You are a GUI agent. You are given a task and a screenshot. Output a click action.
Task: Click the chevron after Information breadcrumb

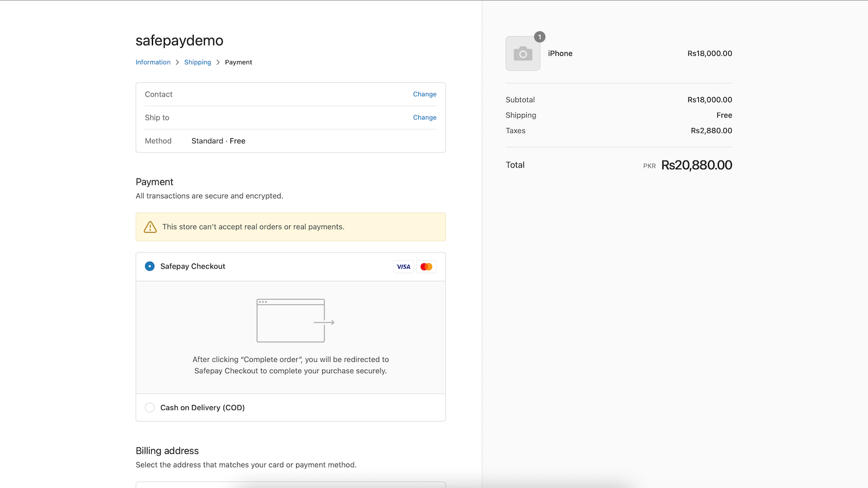pos(177,62)
